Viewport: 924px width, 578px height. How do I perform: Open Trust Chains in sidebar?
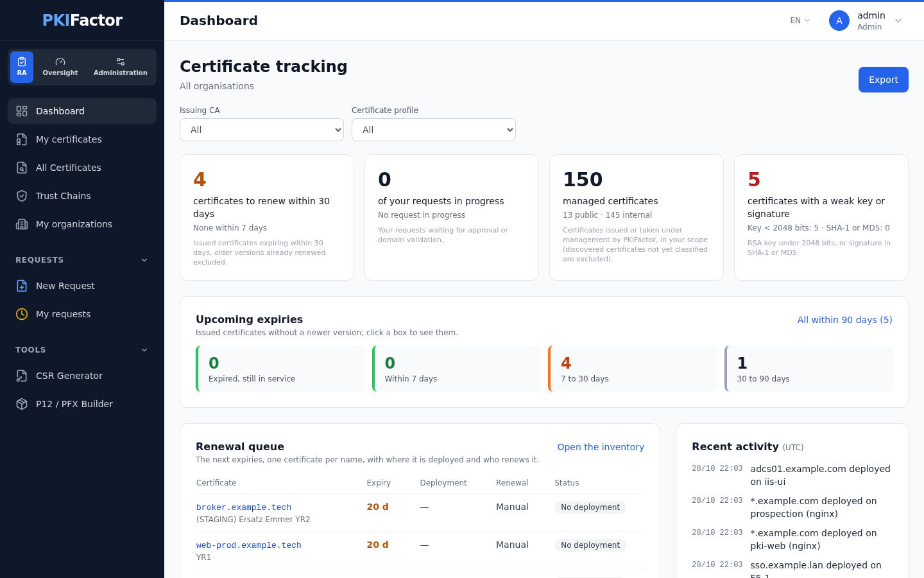[x=82, y=196]
